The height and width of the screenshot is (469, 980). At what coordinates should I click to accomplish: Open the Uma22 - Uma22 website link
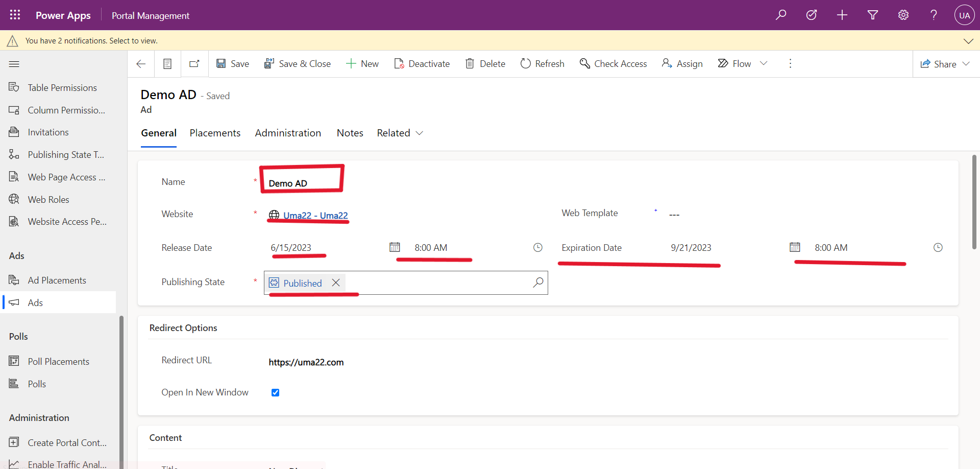click(x=315, y=216)
